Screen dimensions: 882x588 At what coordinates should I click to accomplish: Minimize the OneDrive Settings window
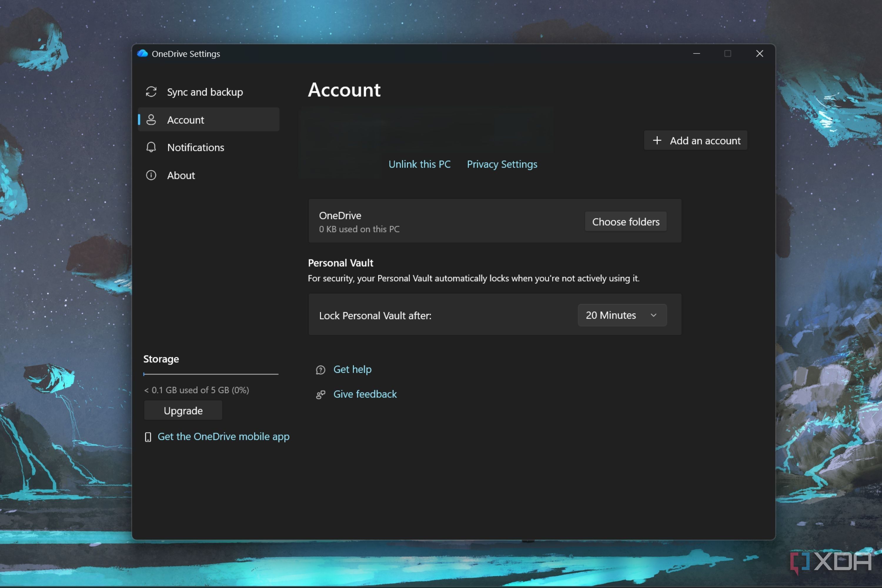(x=696, y=54)
